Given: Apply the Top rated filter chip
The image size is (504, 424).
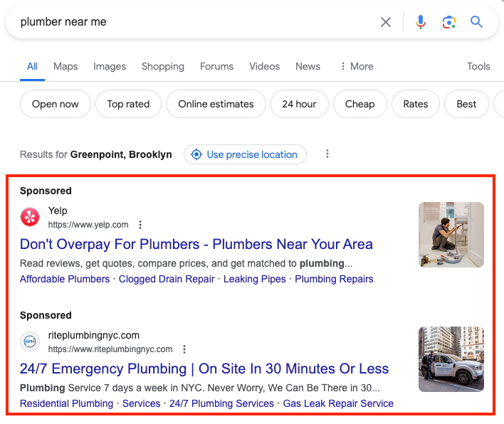Looking at the screenshot, I should click(x=128, y=104).
